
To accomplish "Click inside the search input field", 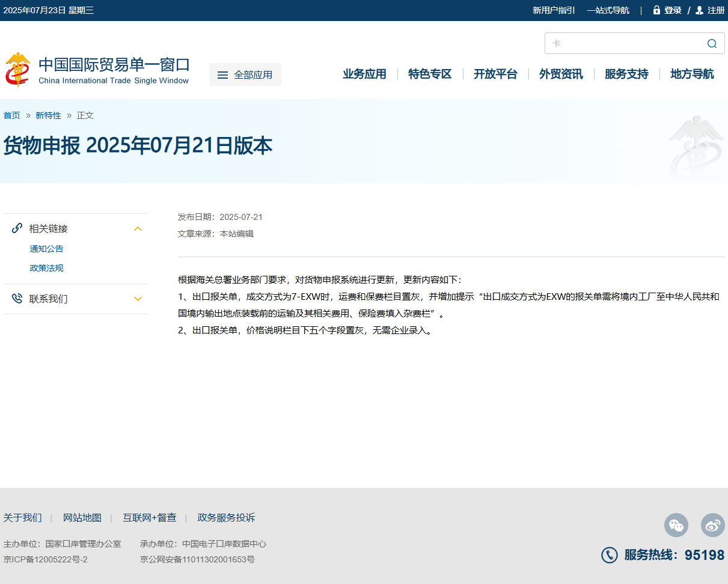I will (x=619, y=43).
